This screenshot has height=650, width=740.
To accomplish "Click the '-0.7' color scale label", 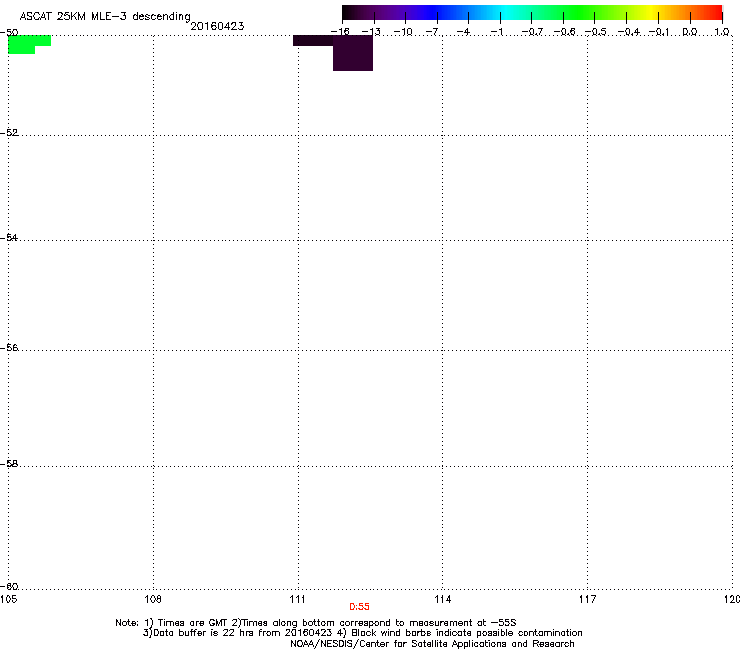I will pos(532,32).
